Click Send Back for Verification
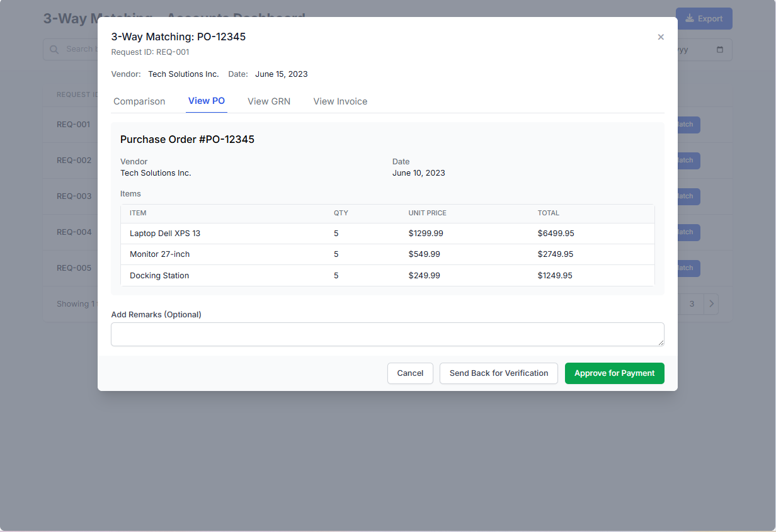Screen dimensions: 776x532 pyautogui.click(x=499, y=373)
